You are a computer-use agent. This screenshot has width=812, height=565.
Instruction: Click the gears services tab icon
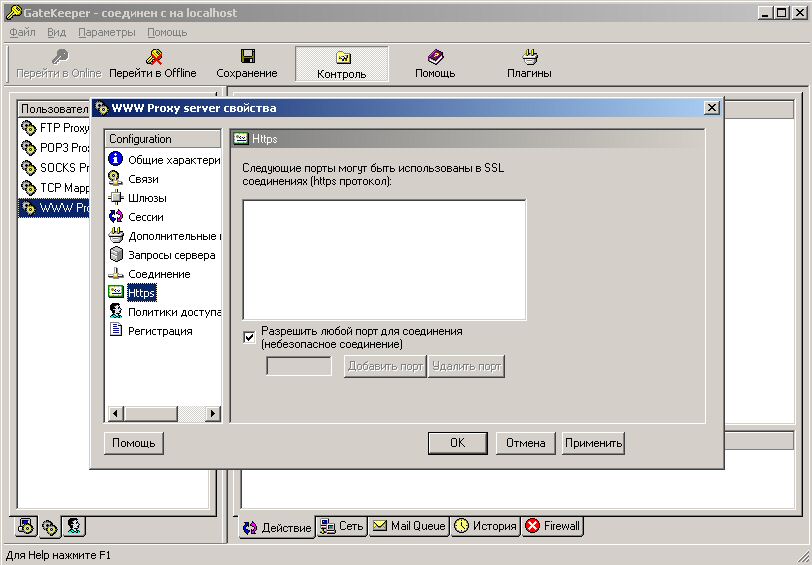pyautogui.click(x=50, y=528)
